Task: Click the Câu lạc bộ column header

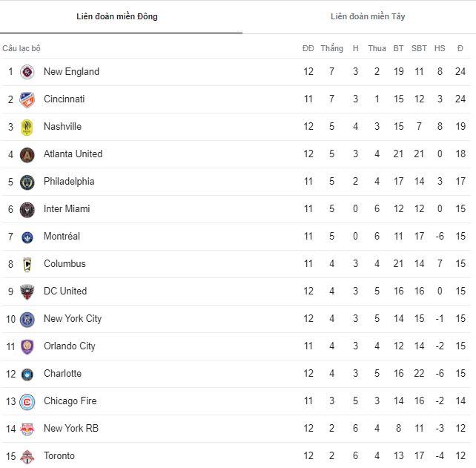Action: [22, 48]
